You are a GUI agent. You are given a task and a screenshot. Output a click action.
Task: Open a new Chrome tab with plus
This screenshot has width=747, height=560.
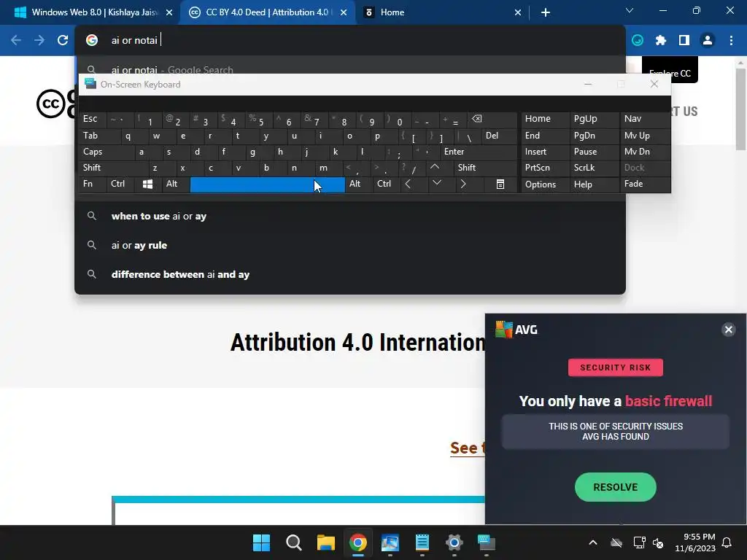(x=546, y=13)
